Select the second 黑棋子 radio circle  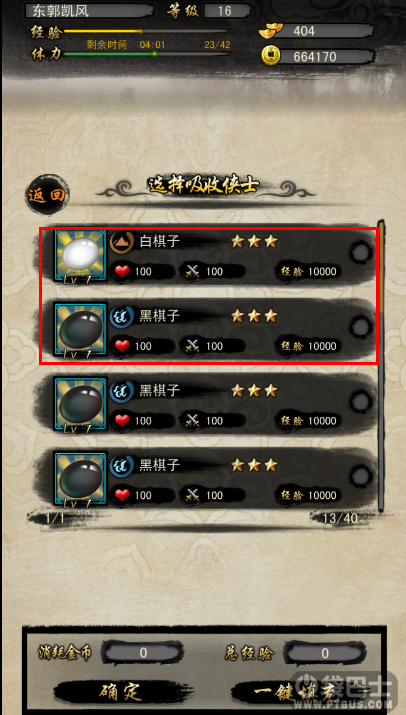pyautogui.click(x=360, y=402)
